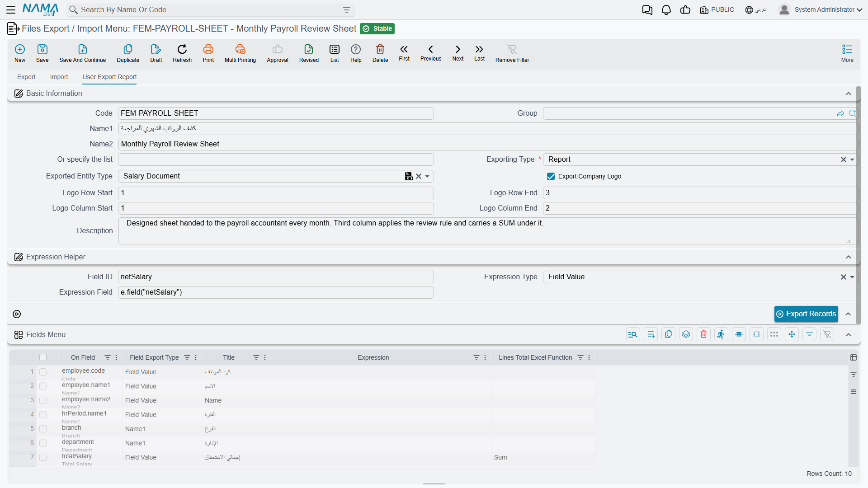
Task: Go to Last record
Action: coord(479,49)
